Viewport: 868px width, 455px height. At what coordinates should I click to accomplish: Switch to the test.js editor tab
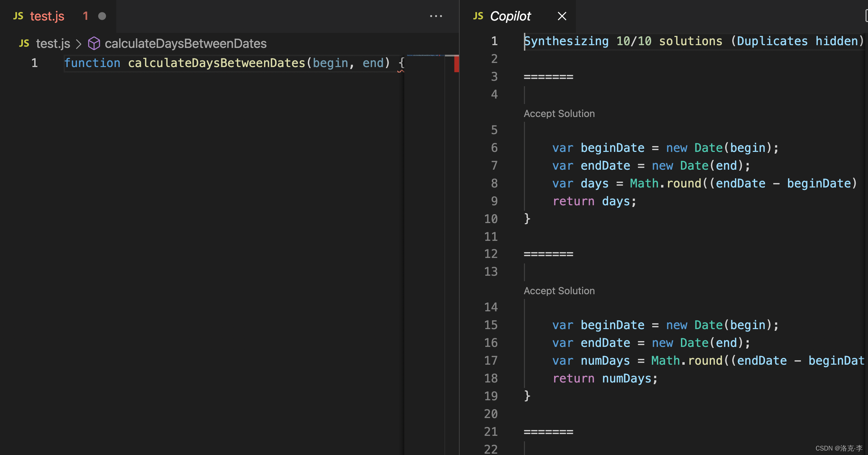point(58,16)
